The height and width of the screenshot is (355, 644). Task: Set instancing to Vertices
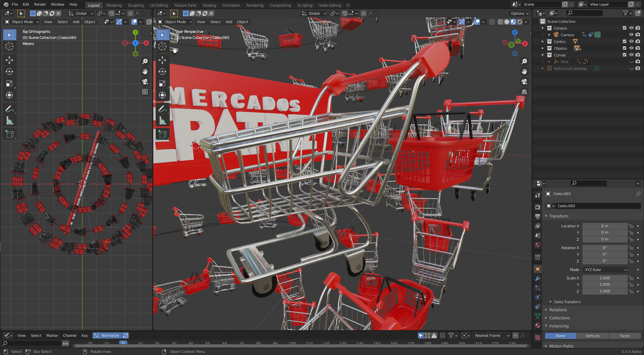592,336
